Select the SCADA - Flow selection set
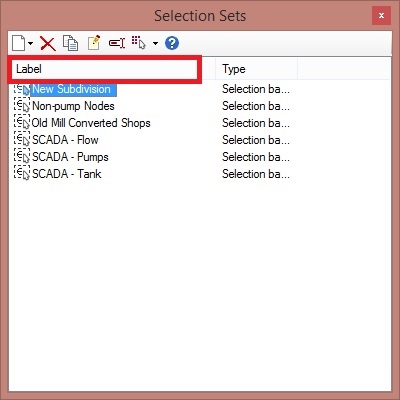 [x=65, y=140]
